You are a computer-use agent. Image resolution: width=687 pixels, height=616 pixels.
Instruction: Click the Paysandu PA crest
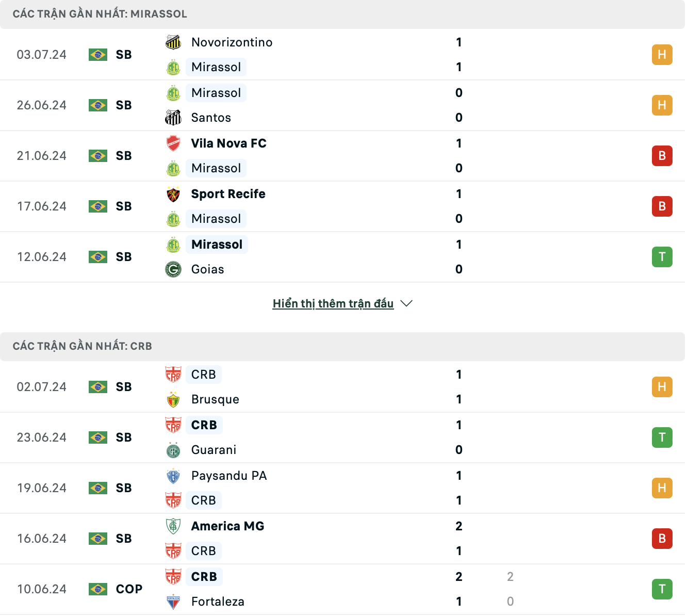(173, 476)
